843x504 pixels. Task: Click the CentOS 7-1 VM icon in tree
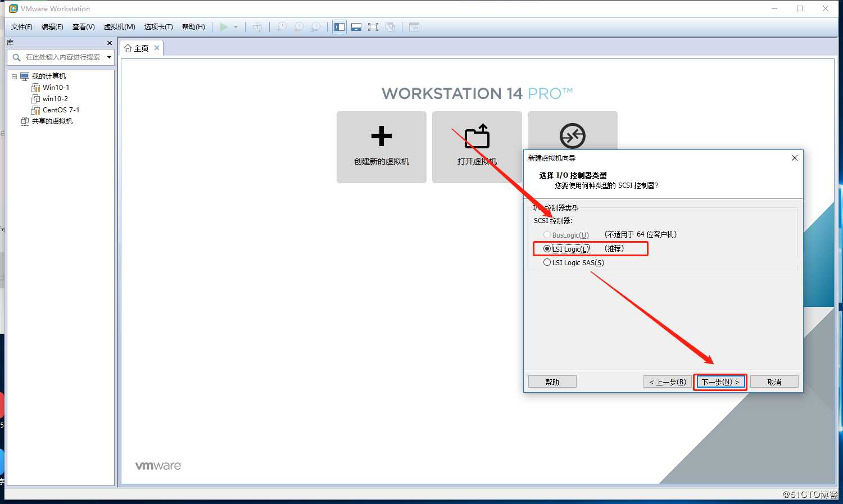35,110
